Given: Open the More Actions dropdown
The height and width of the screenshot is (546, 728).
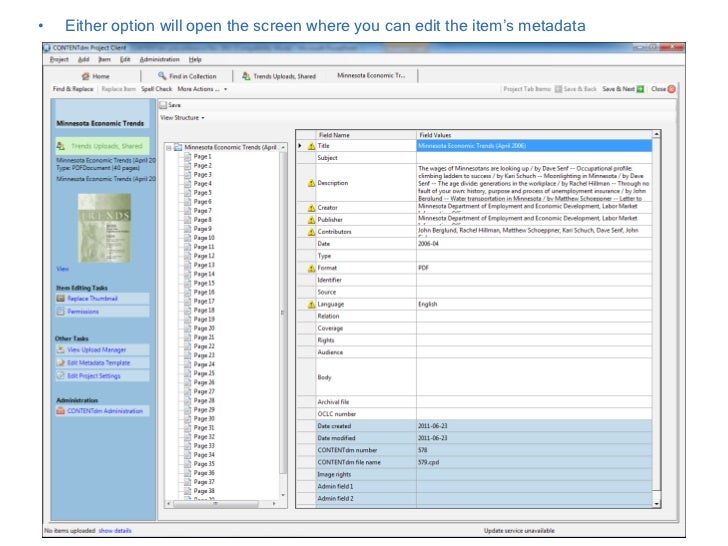Looking at the screenshot, I should (x=202, y=89).
